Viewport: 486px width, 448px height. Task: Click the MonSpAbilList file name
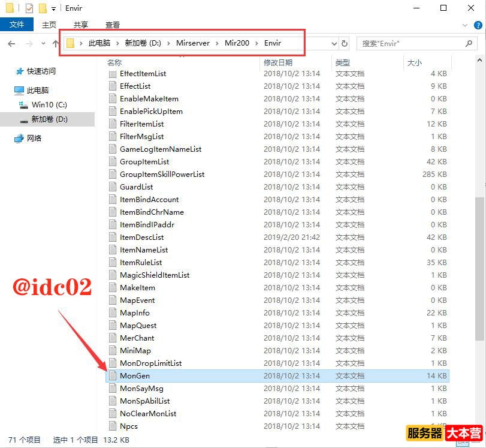(x=145, y=401)
